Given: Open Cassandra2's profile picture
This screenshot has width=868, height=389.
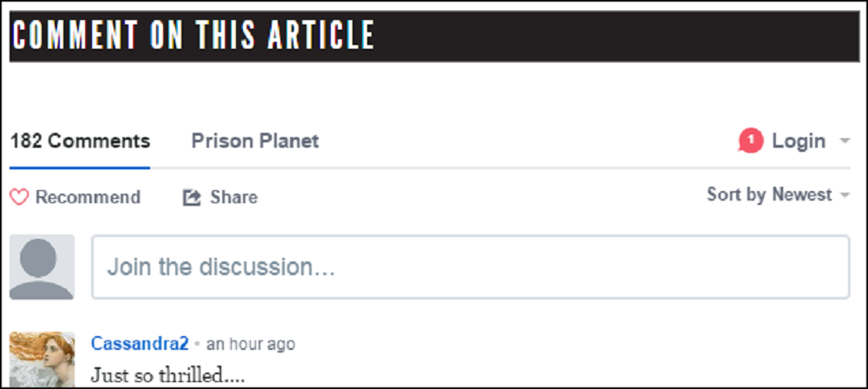Looking at the screenshot, I should point(42,359).
